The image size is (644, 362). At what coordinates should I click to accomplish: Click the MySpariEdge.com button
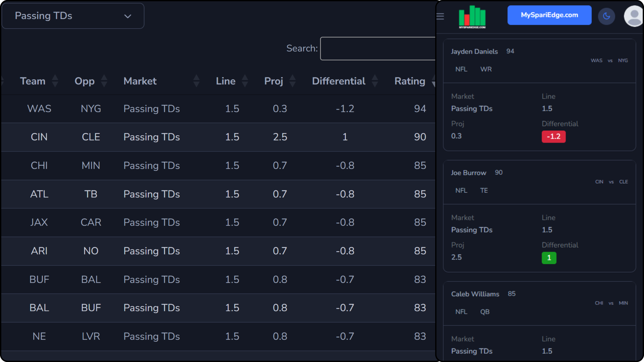pyautogui.click(x=549, y=15)
